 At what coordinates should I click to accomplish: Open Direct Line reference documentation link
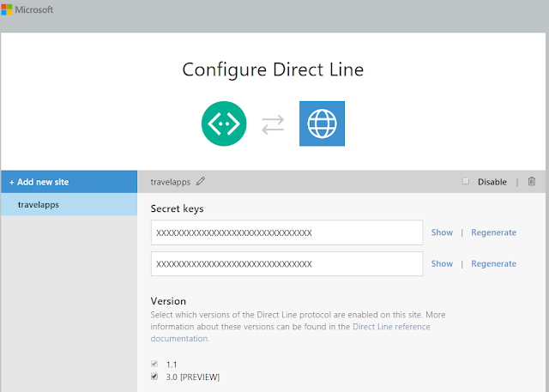(290, 333)
